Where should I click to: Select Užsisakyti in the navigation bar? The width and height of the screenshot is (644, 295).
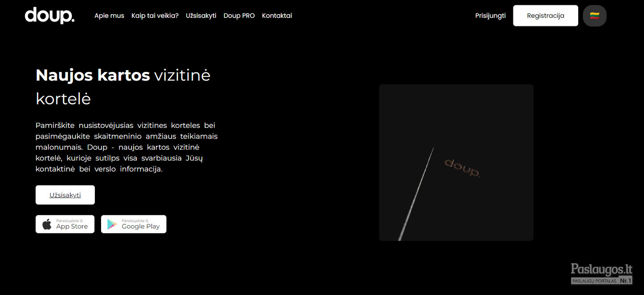pyautogui.click(x=201, y=16)
